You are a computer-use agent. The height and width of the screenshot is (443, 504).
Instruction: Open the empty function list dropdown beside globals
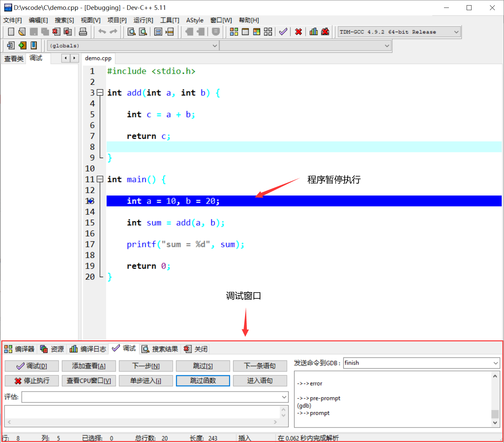tap(387, 46)
